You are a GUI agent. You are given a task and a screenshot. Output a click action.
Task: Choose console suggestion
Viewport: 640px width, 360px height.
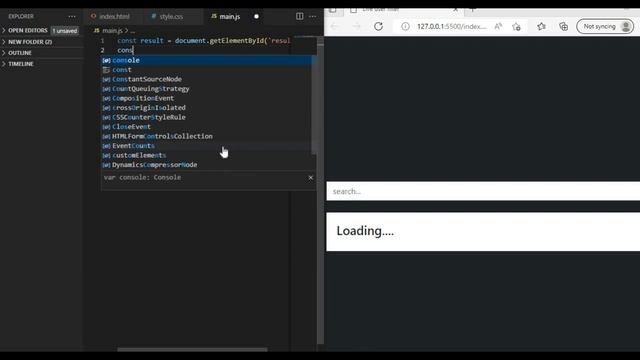(x=209, y=60)
